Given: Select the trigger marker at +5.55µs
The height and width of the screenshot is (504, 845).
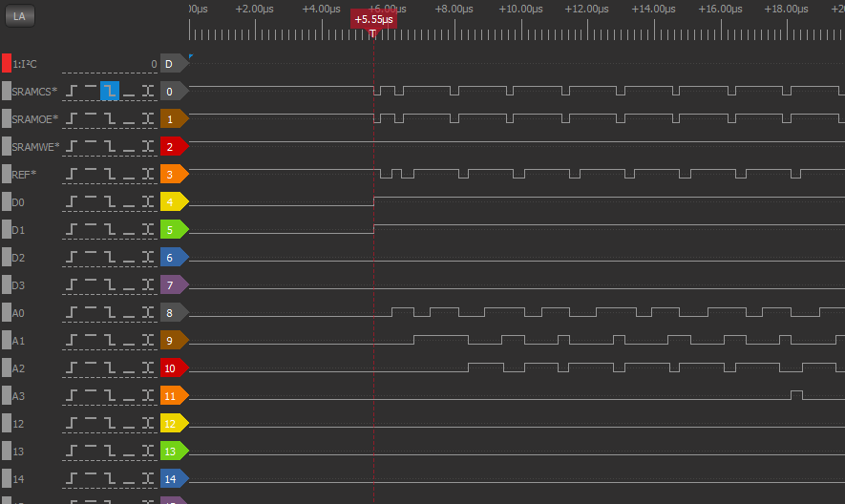Looking at the screenshot, I should [373, 20].
